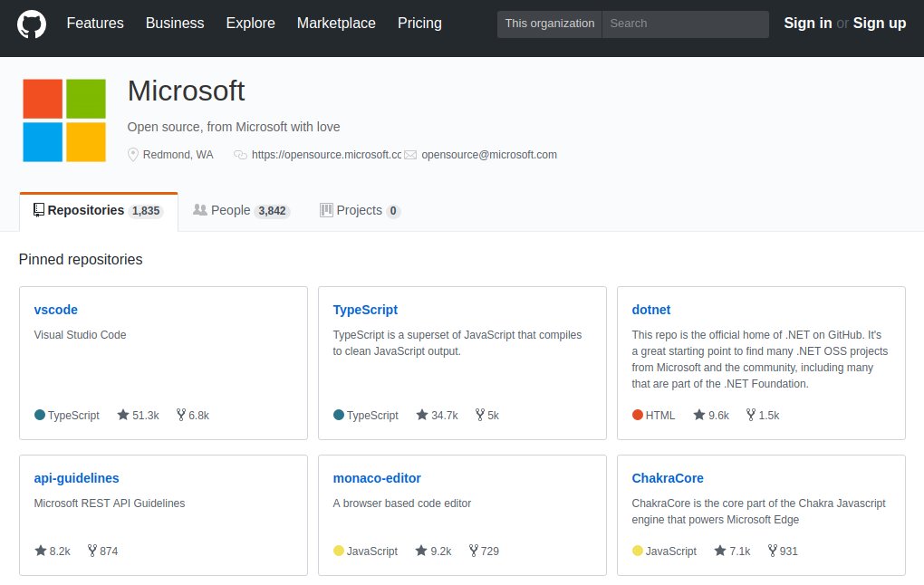This screenshot has height=585, width=924.
Task: Open dotnet stargazers showing 9.6k
Action: pyautogui.click(x=711, y=415)
